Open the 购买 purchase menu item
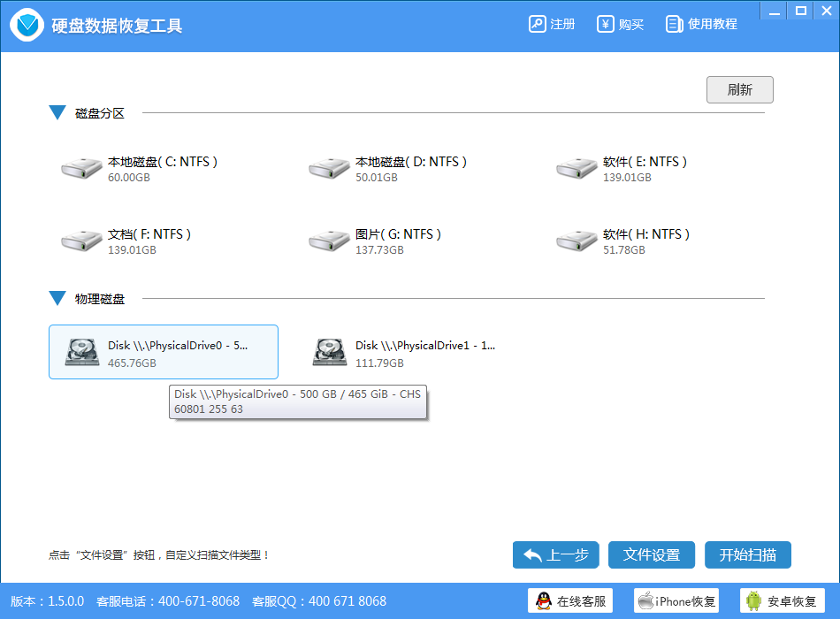The image size is (840, 619). pyautogui.click(x=620, y=24)
